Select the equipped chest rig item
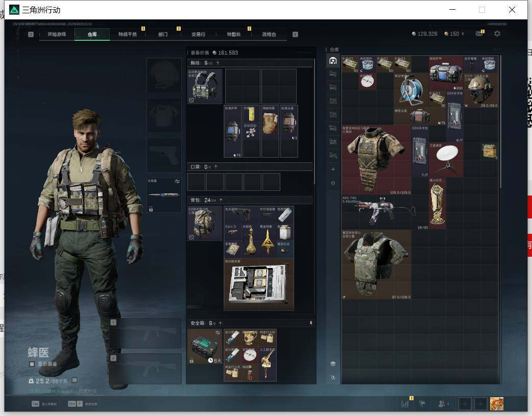 (x=205, y=86)
